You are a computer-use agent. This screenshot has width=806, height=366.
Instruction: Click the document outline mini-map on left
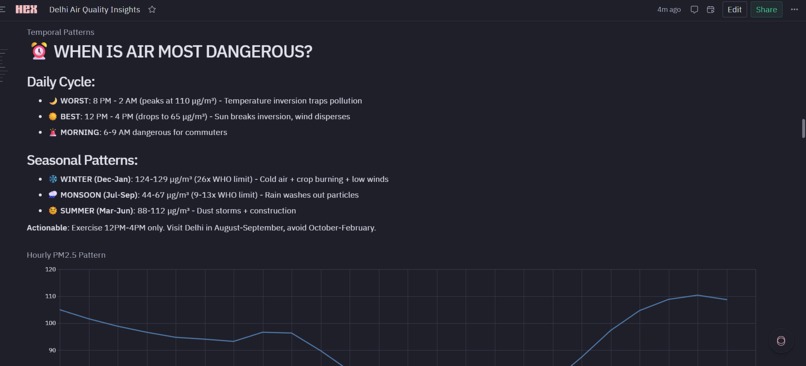click(3, 66)
